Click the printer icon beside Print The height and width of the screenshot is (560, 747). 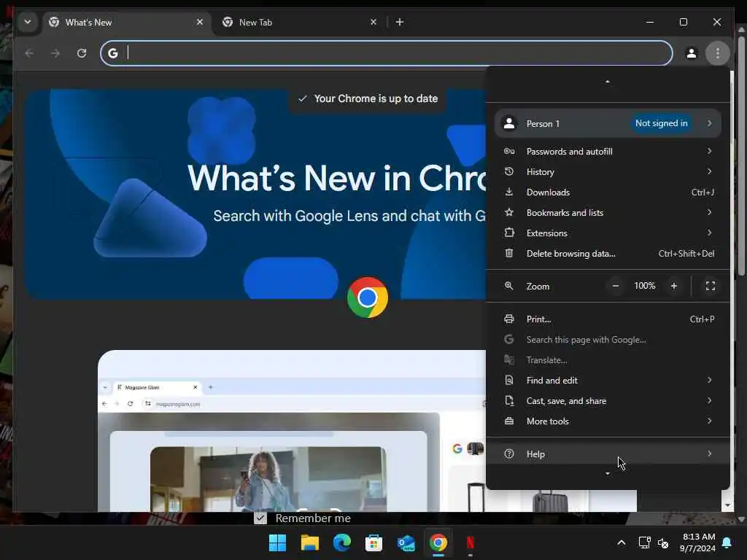pyautogui.click(x=508, y=319)
